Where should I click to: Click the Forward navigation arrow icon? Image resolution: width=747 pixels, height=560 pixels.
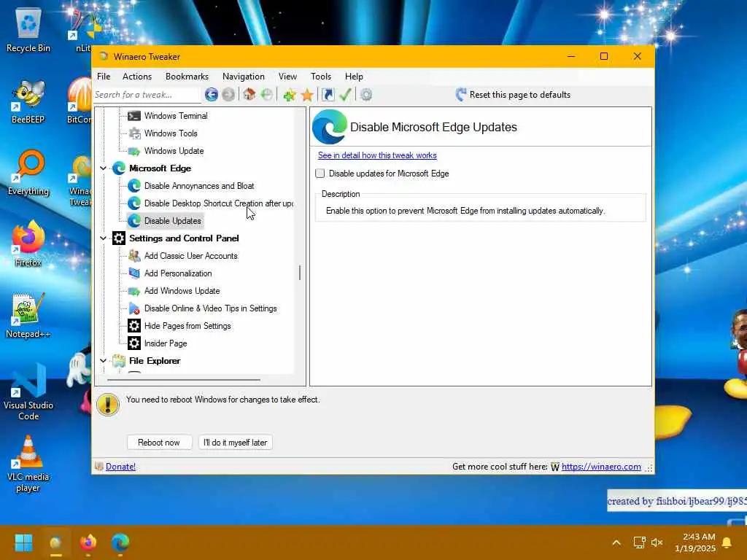(x=228, y=95)
